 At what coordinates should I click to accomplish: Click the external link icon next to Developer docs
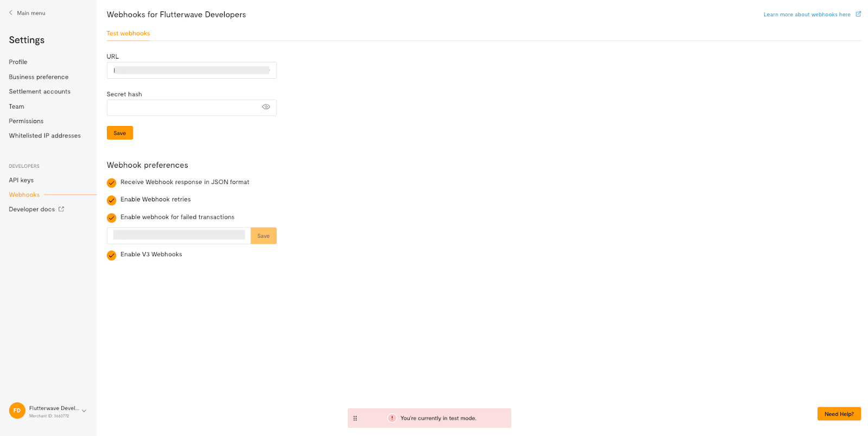(x=61, y=209)
